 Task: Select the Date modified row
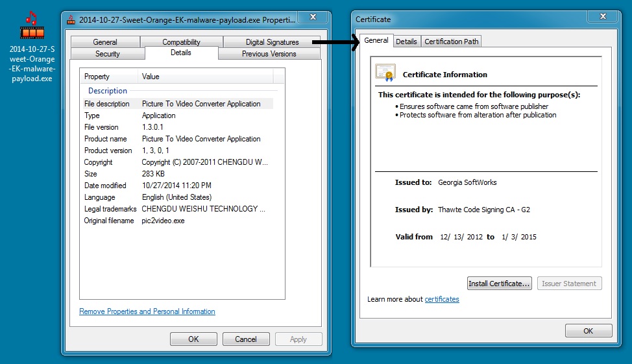tap(178, 186)
